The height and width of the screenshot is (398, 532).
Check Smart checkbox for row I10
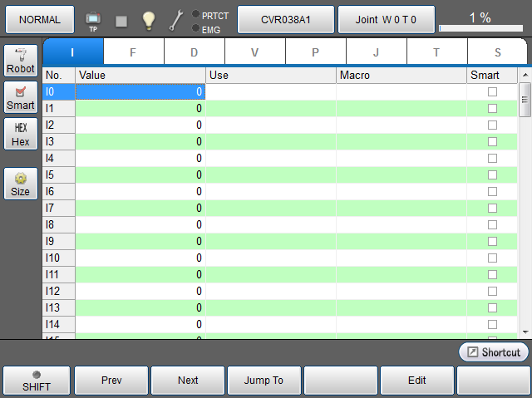coord(492,258)
